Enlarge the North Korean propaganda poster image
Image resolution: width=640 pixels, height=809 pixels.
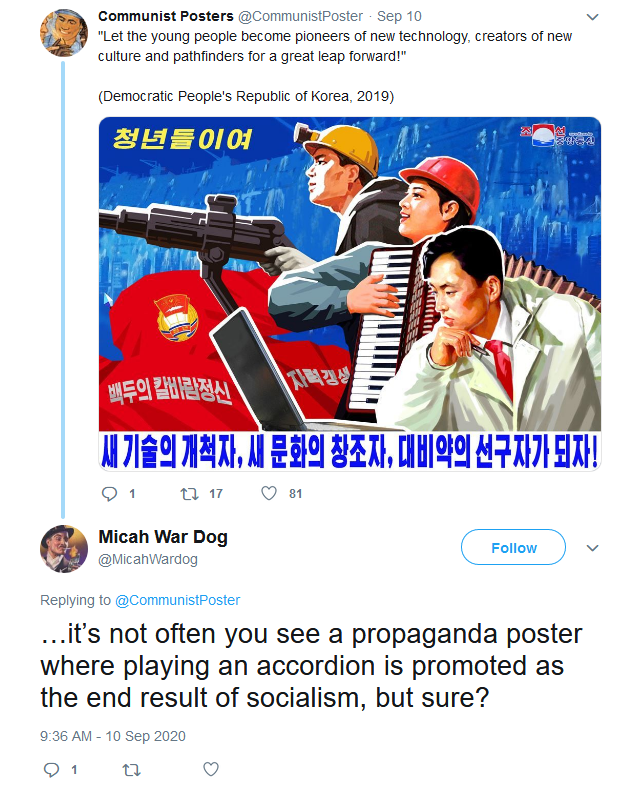pyautogui.click(x=350, y=294)
